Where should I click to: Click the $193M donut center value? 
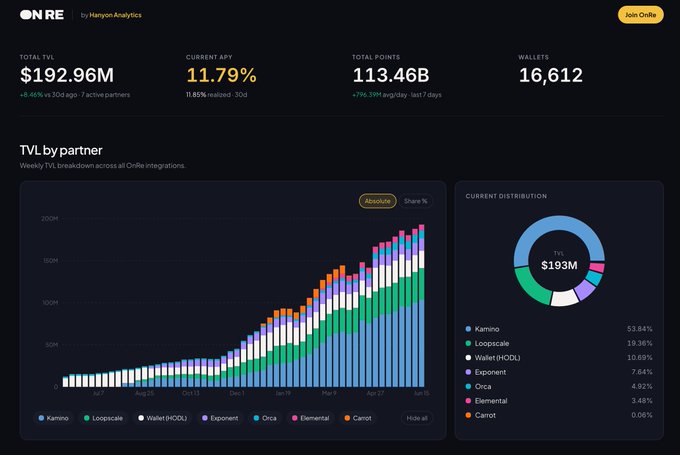click(x=559, y=265)
